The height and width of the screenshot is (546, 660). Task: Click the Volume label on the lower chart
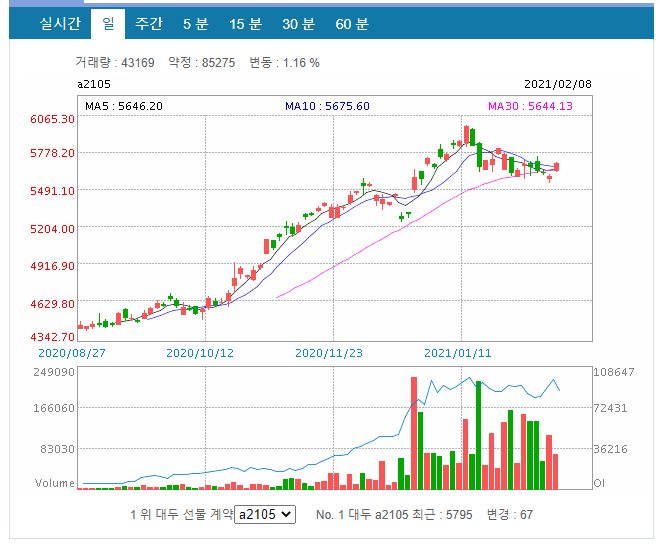[x=55, y=483]
